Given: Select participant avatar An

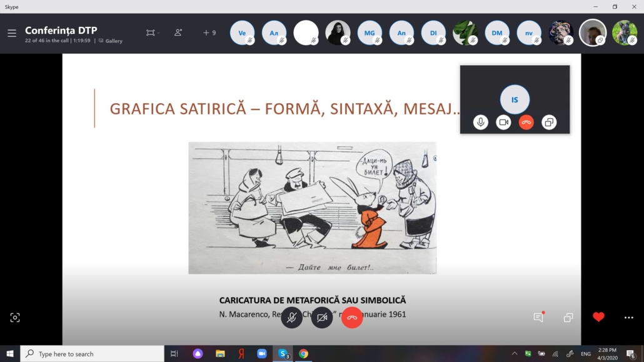Looking at the screenshot, I should click(x=401, y=33).
